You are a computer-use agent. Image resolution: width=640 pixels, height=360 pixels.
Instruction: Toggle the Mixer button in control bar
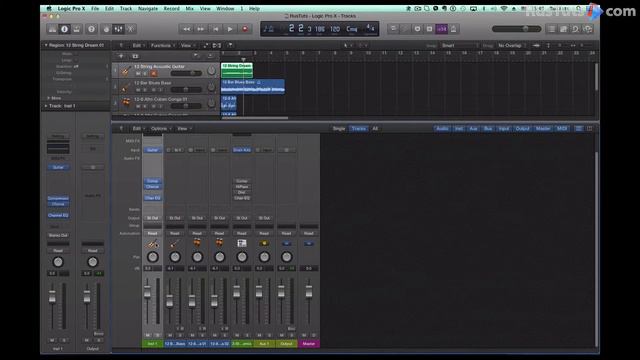(118, 29)
